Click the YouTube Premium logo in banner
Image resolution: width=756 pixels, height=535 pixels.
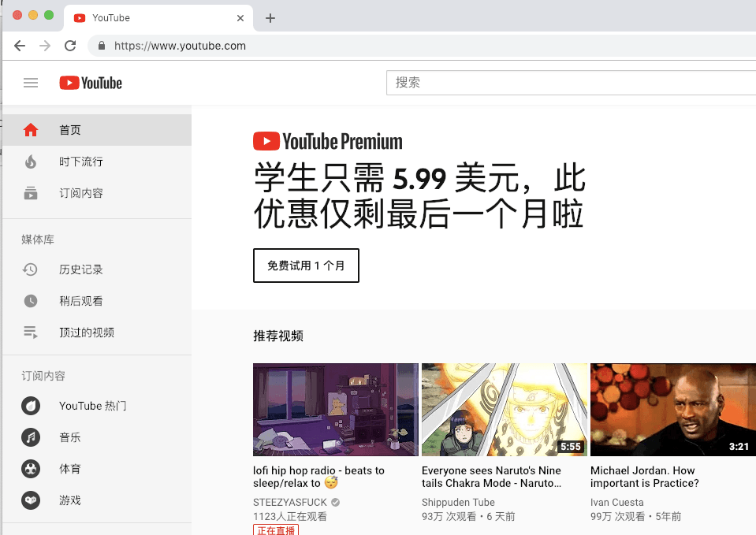(328, 142)
